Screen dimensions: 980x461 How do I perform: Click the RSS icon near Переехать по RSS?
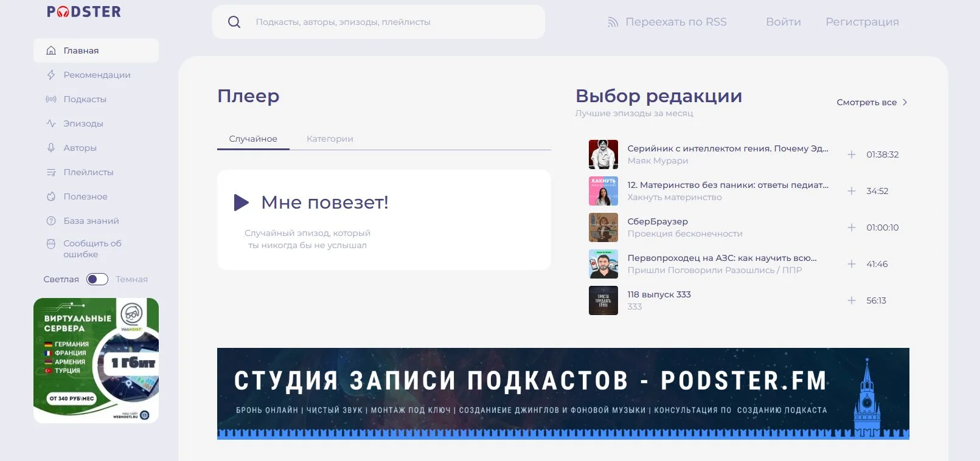click(x=613, y=23)
